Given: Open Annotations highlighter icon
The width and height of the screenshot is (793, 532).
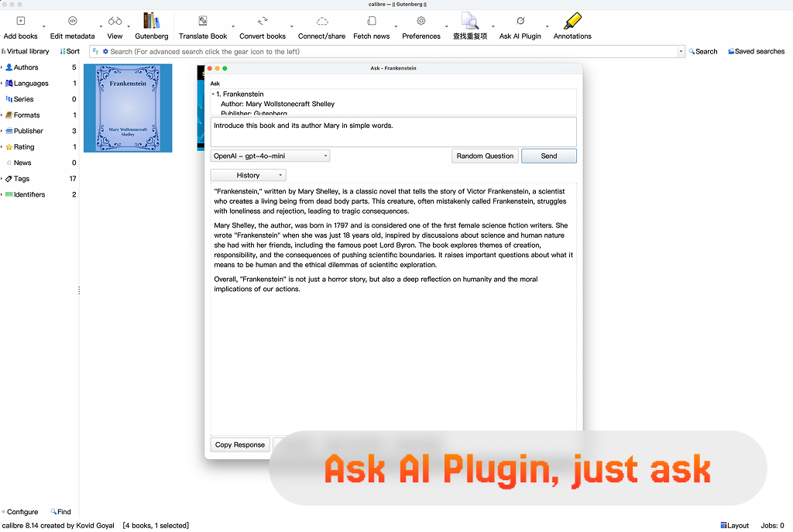Looking at the screenshot, I should (x=572, y=21).
